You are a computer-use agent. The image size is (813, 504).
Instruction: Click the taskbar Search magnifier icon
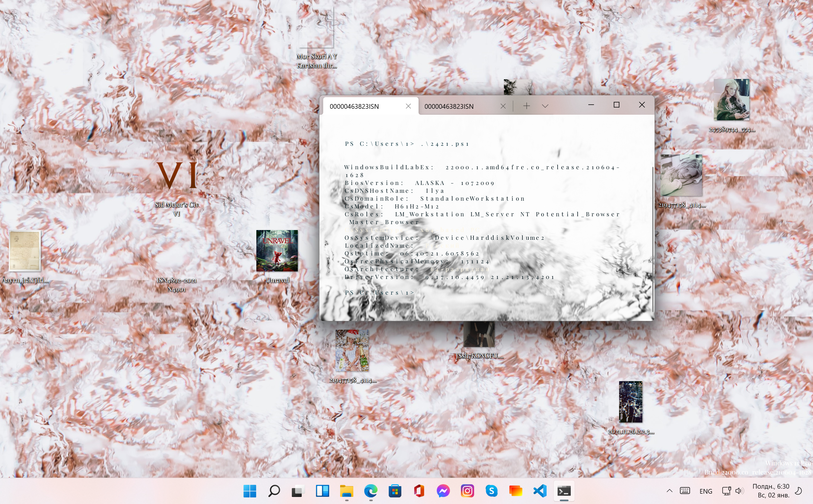(274, 491)
